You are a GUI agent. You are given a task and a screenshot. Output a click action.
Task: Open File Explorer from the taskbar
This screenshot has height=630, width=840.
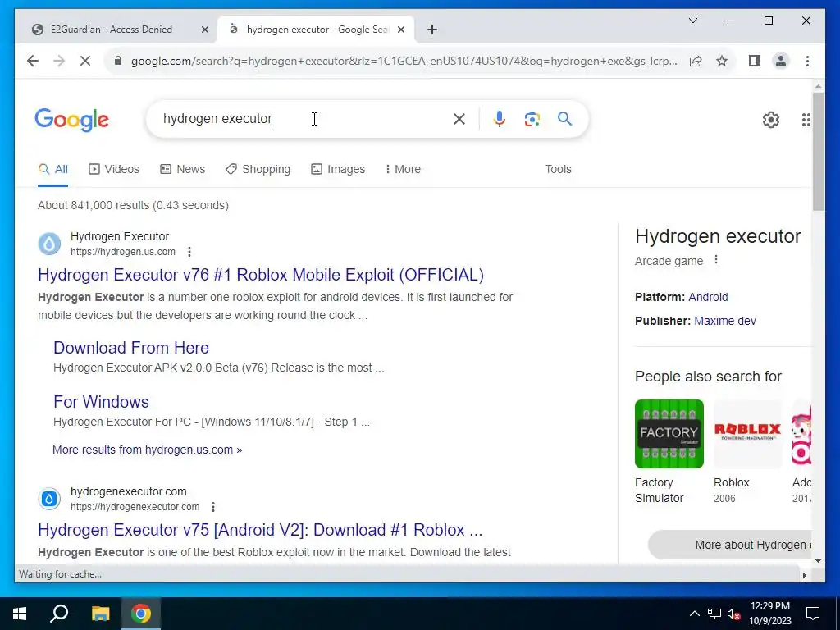(100, 614)
